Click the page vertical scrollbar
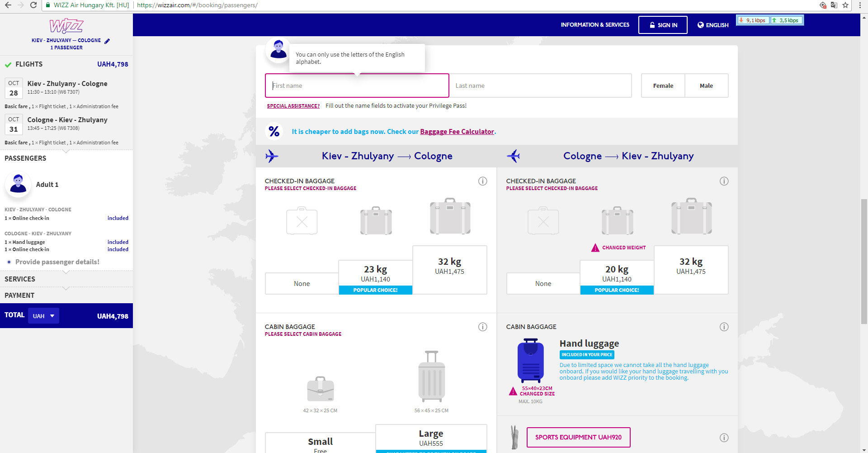This screenshot has height=453, width=868. click(x=864, y=262)
